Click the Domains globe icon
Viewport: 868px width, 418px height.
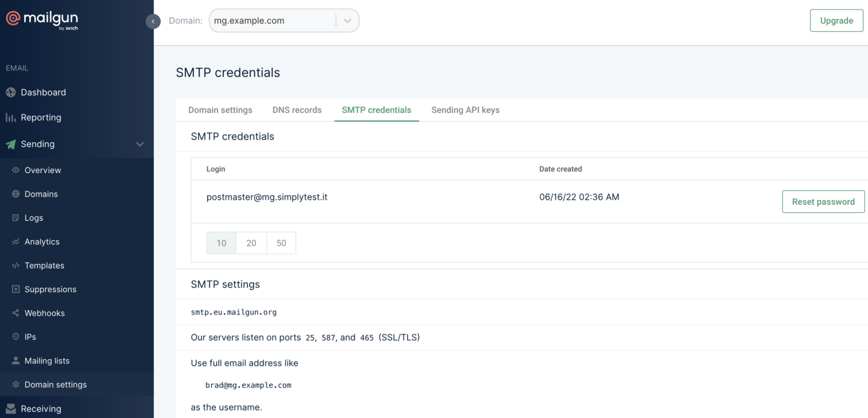pyautogui.click(x=16, y=194)
